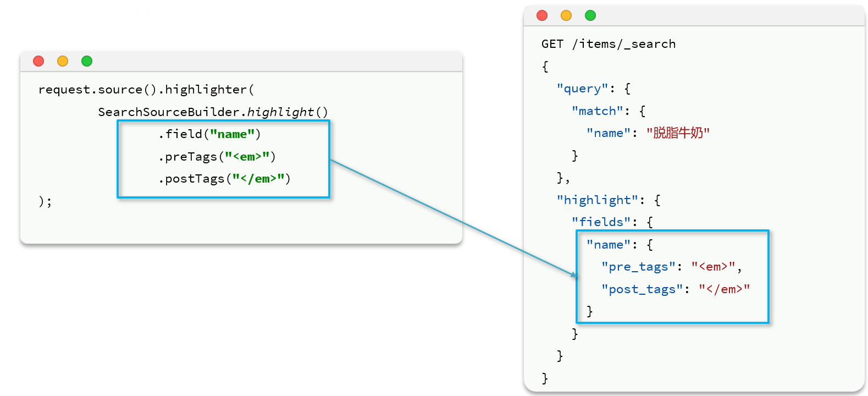Select the "脱脂牛奶" string value
Image resolution: width=868 pixels, height=396 pixels.
tap(678, 133)
